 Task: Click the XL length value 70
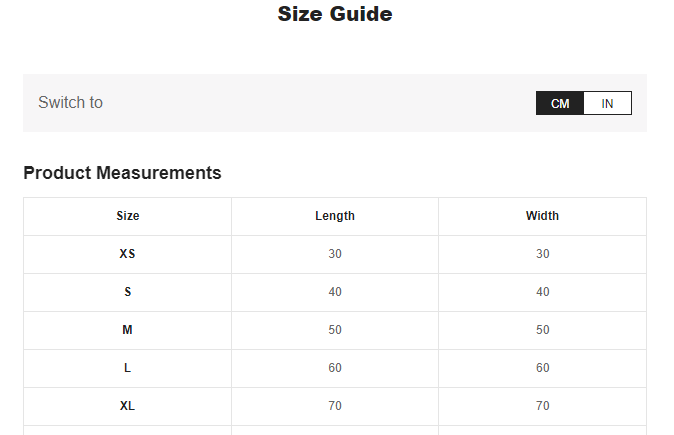point(335,406)
